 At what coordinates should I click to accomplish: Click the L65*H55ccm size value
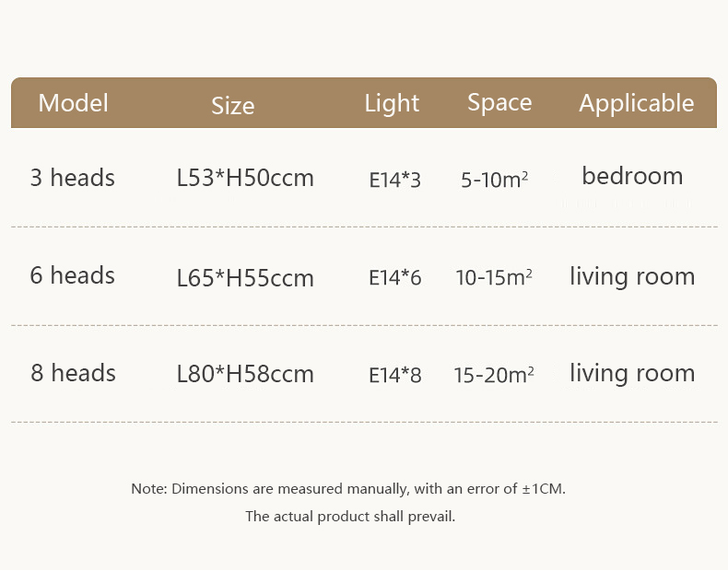coord(245,278)
